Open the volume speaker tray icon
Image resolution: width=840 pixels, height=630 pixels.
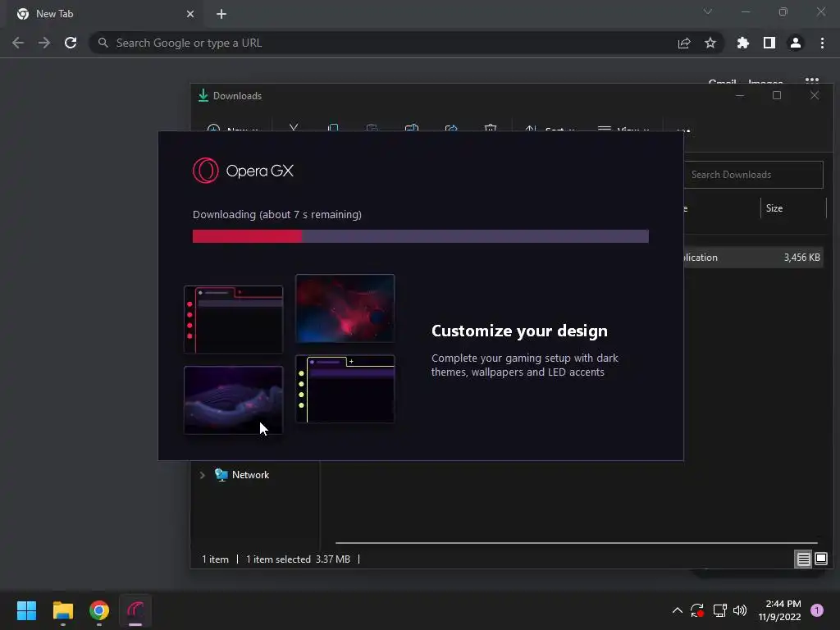[x=740, y=610]
